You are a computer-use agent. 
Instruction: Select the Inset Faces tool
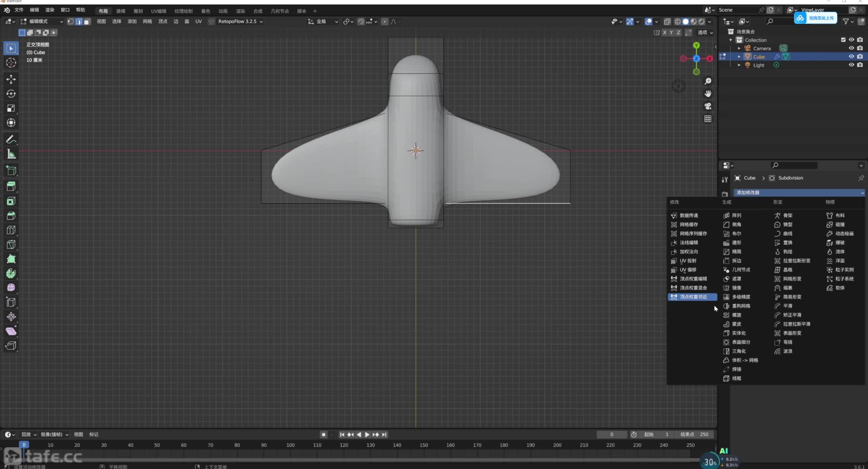coord(11,201)
